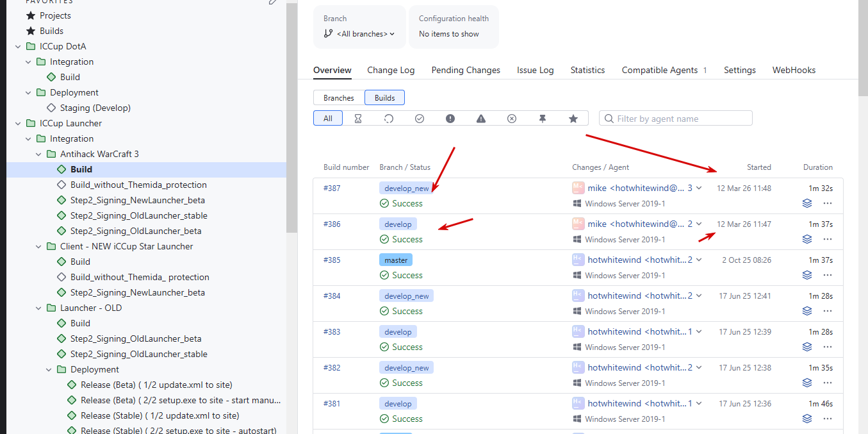Viewport: 868px width, 434px height.
Task: Filter builds by warning triangle icon
Action: coord(481,119)
